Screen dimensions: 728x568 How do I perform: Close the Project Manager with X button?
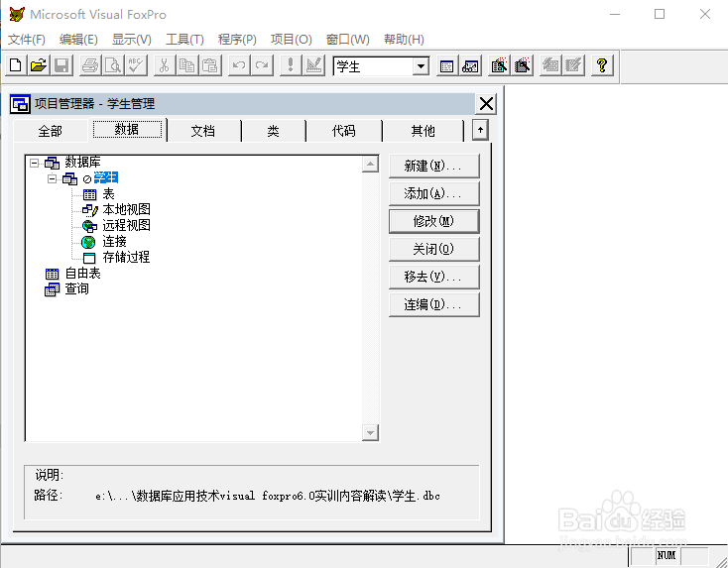[x=486, y=104]
